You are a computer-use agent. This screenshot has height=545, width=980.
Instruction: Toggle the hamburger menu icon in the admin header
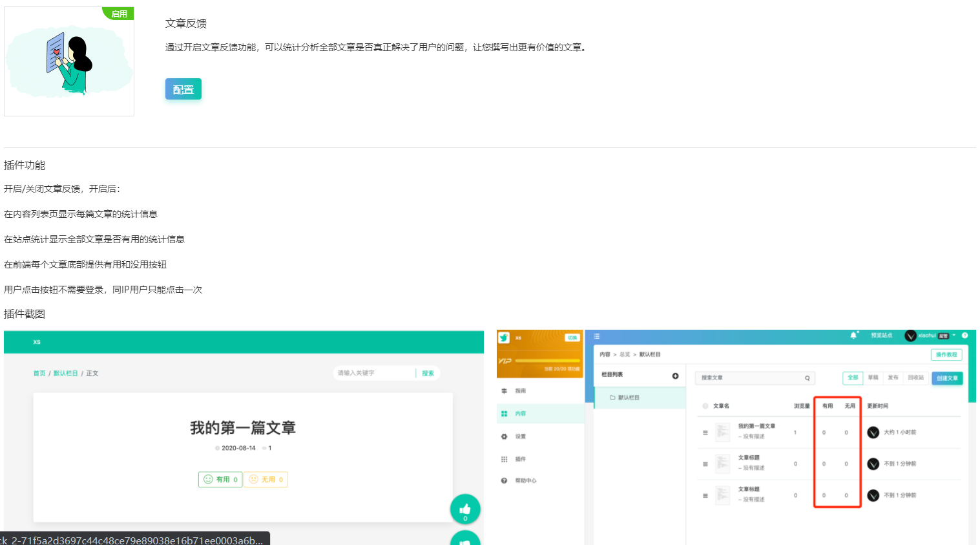coord(597,336)
